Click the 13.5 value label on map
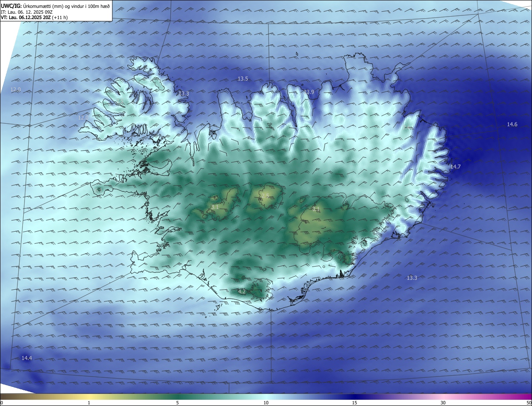This screenshot has width=532, height=406. click(243, 78)
